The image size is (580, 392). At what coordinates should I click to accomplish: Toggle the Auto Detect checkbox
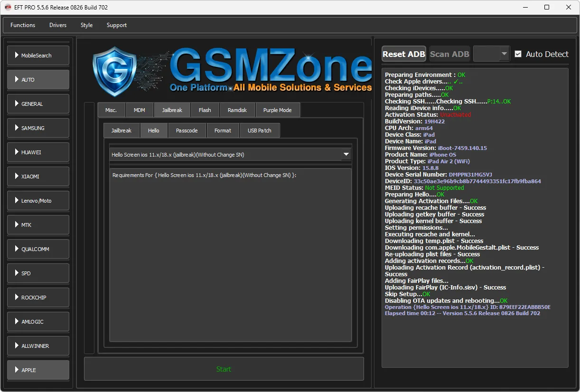point(518,54)
